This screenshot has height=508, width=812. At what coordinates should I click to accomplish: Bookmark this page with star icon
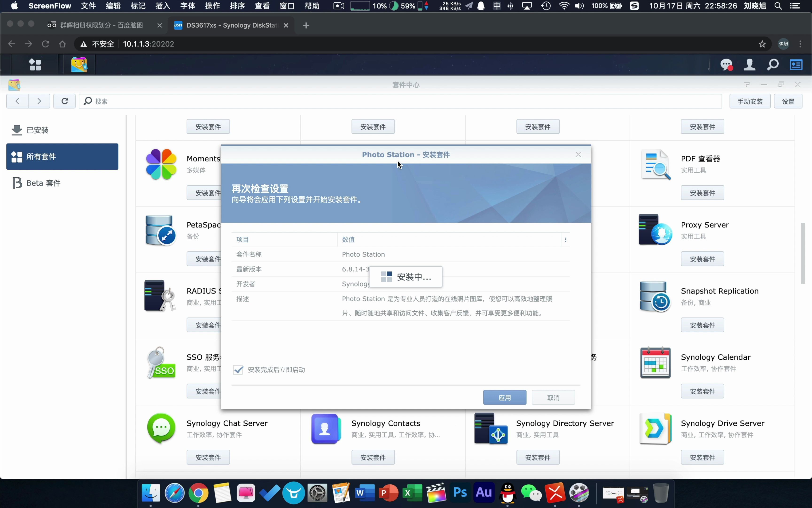pyautogui.click(x=762, y=44)
